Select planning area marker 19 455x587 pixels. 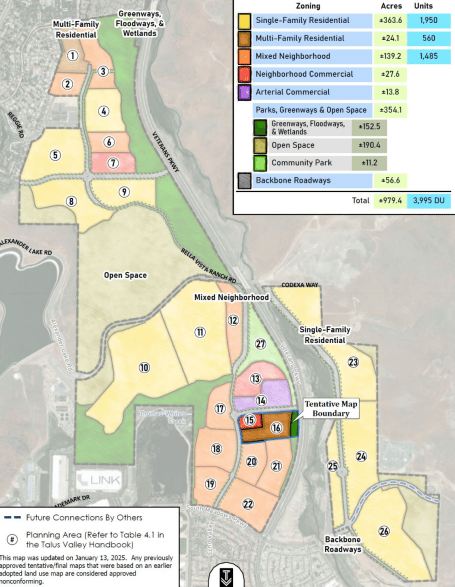click(210, 484)
